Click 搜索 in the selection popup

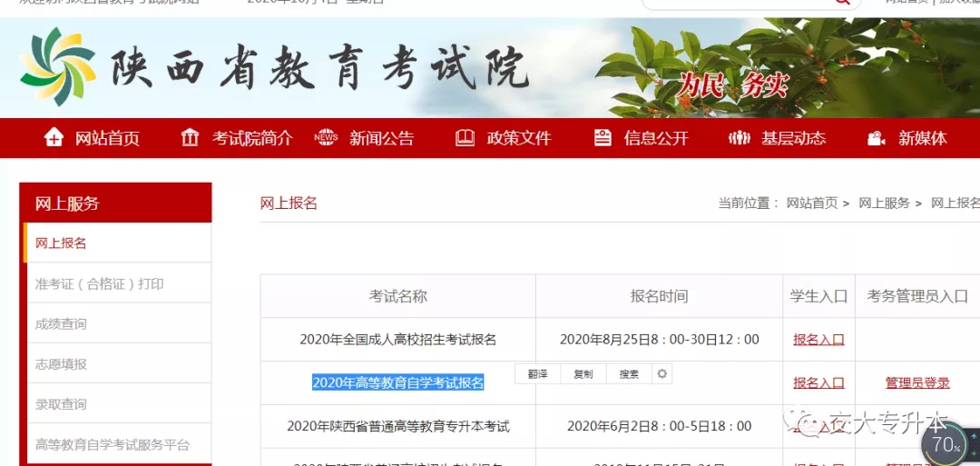(x=630, y=374)
